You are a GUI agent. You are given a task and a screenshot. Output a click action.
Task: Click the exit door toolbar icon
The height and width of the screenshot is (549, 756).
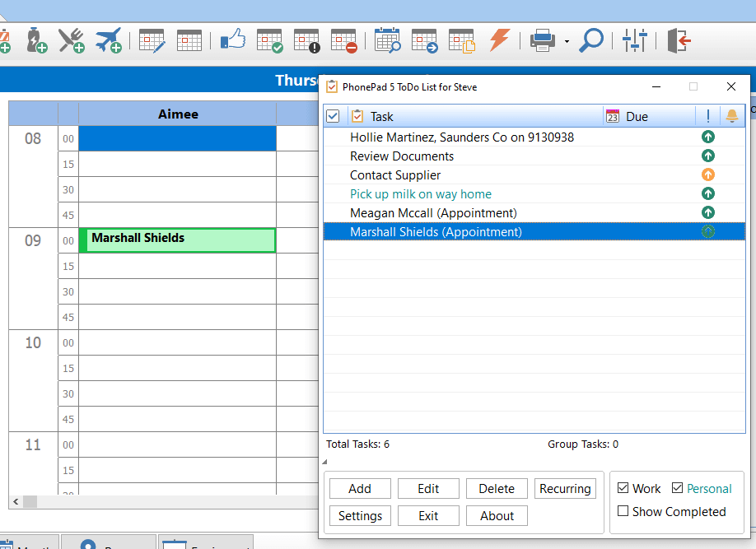[679, 40]
